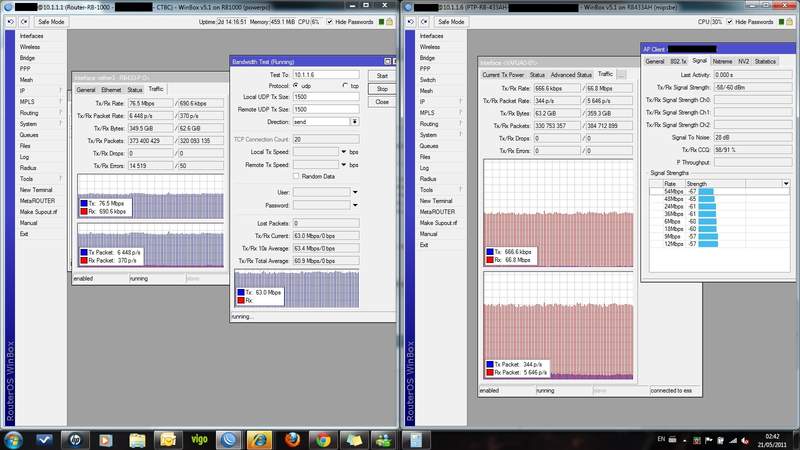Stop the running bandwidth test

pos(382,89)
